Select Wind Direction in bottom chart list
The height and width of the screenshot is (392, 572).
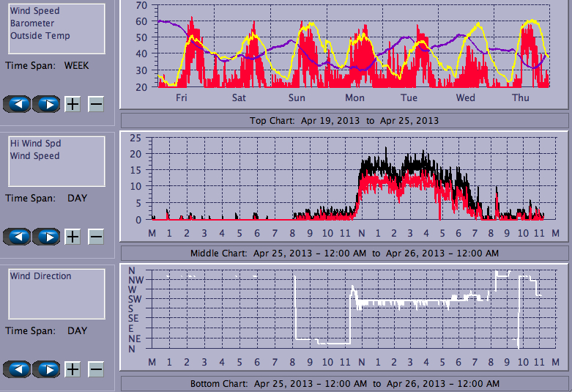click(x=41, y=276)
